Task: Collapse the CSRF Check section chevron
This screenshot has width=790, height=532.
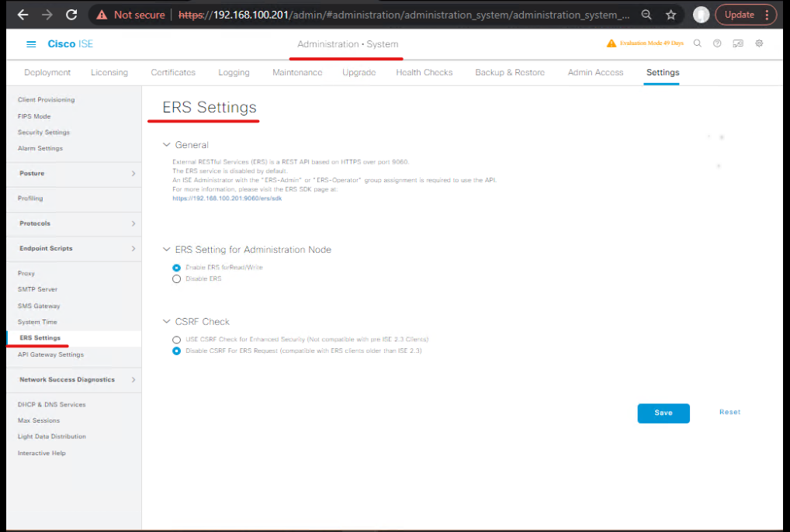Action: (x=166, y=321)
